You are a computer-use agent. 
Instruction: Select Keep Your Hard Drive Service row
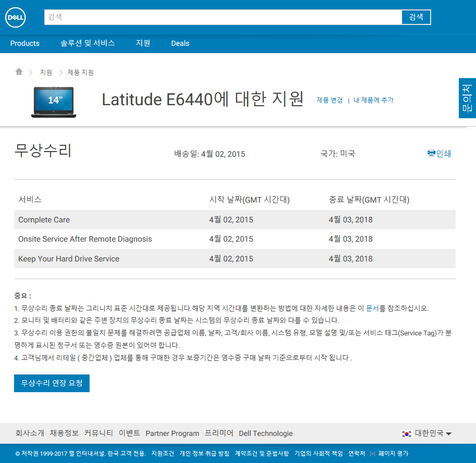click(235, 259)
